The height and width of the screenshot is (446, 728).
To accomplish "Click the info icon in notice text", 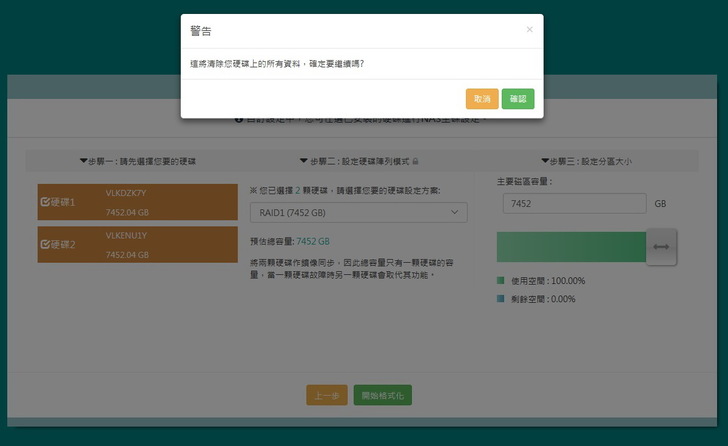I will point(239,120).
